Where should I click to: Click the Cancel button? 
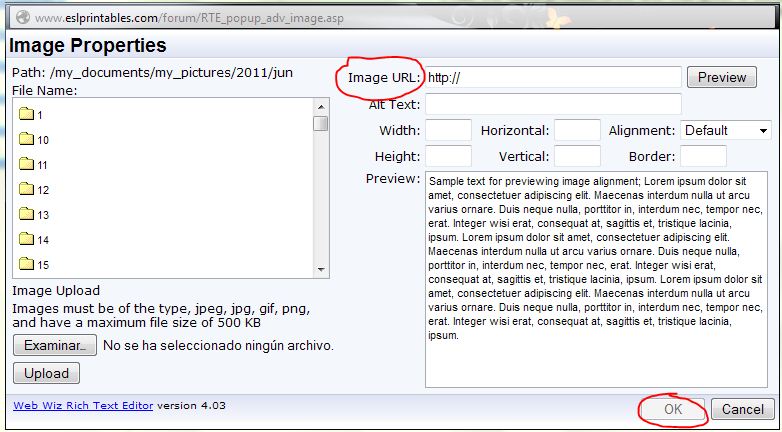click(743, 409)
